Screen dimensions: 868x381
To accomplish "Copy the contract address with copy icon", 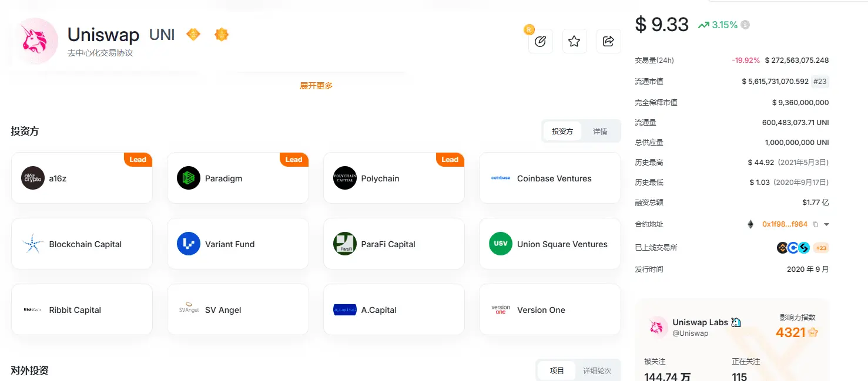I will click(815, 224).
